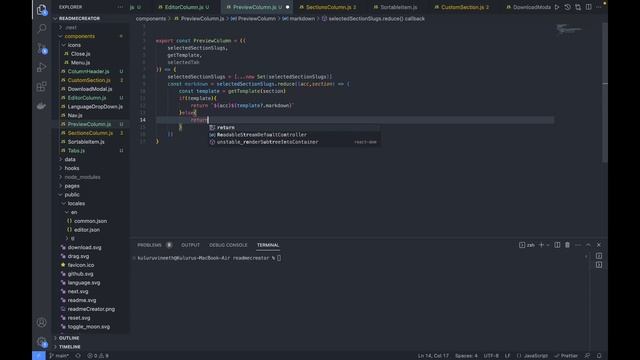
Task: Expand the hooks folder
Action: click(72, 168)
